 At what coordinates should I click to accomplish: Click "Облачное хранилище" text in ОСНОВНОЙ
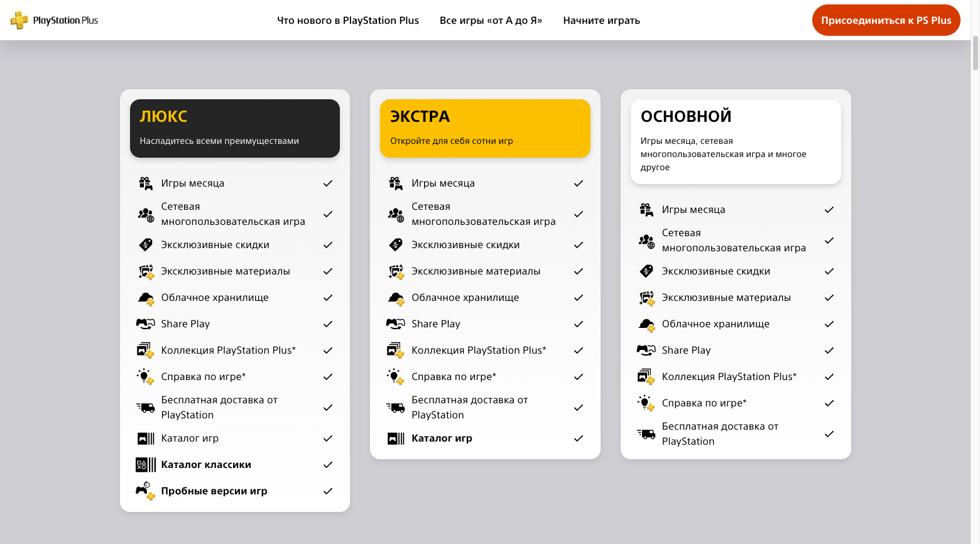coord(716,324)
